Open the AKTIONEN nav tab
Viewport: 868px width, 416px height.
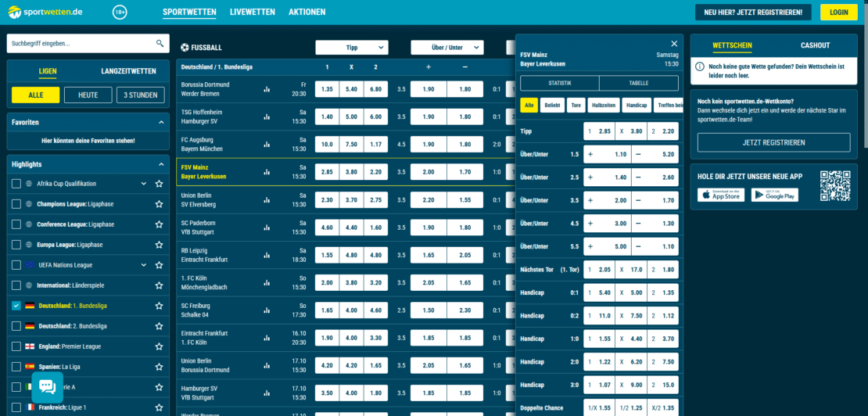[x=307, y=12]
